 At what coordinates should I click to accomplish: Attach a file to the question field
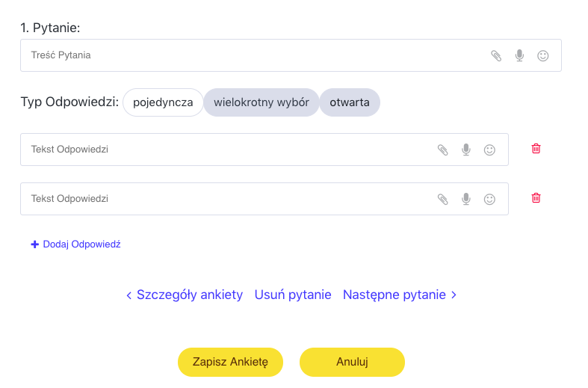tap(496, 55)
